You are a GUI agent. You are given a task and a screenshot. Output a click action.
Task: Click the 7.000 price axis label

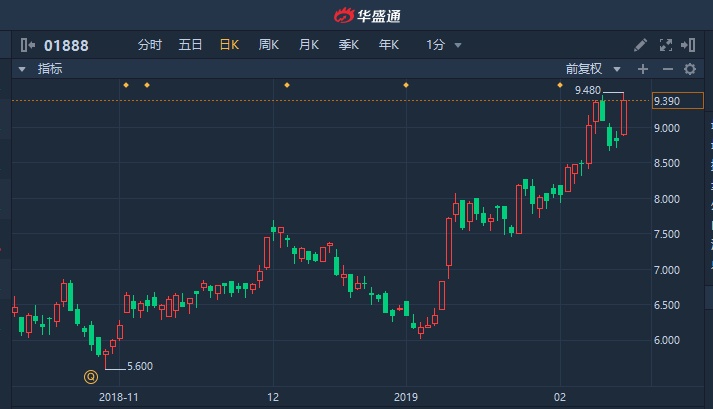[x=667, y=270]
